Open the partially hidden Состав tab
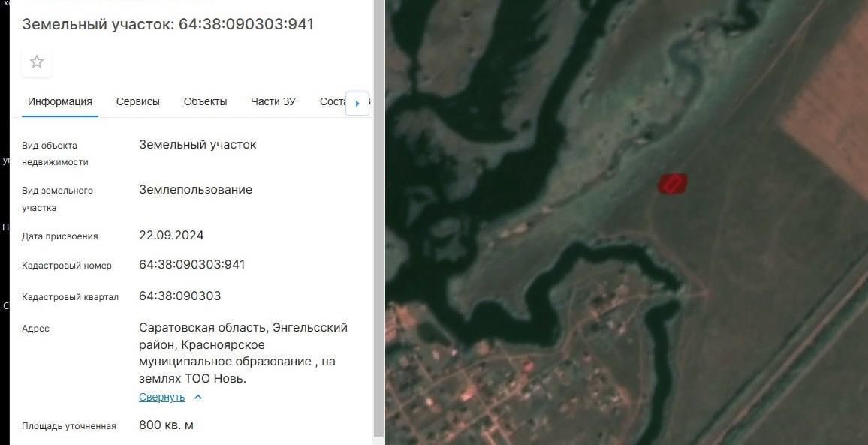868x445 pixels. coord(332,102)
